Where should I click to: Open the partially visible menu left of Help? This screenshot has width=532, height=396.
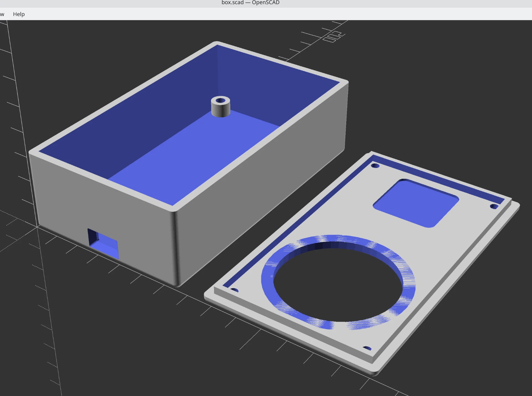[2, 14]
